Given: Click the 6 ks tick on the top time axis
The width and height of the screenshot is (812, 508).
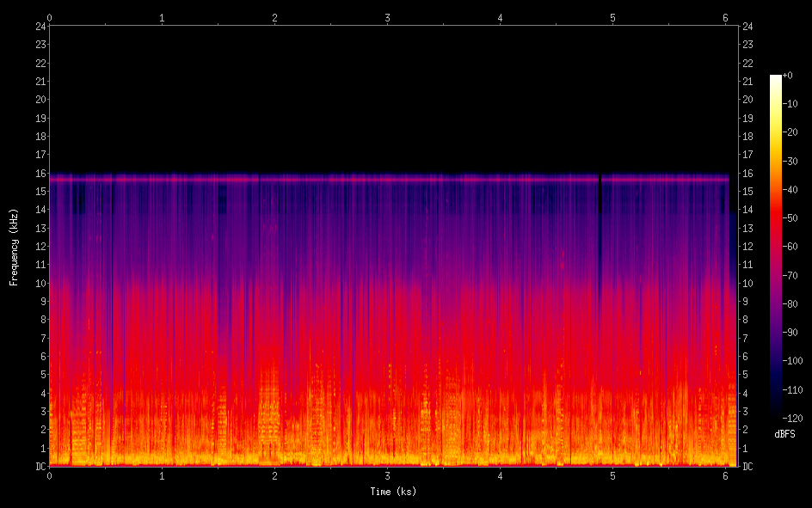Looking at the screenshot, I should coord(726,17).
